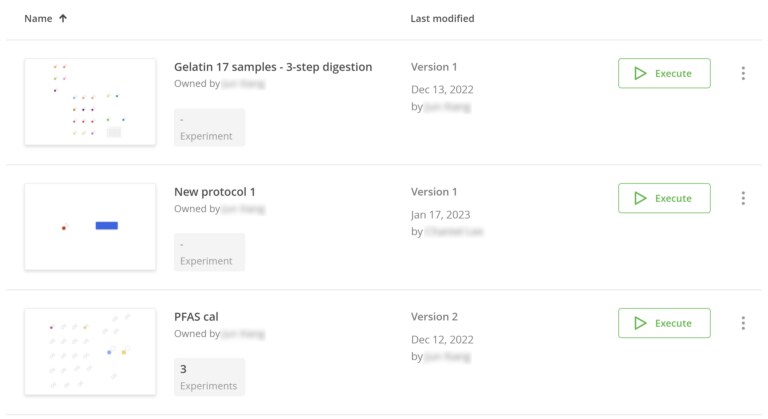The width and height of the screenshot is (768, 419).
Task: Sort list by Name column arrow
Action: [64, 19]
